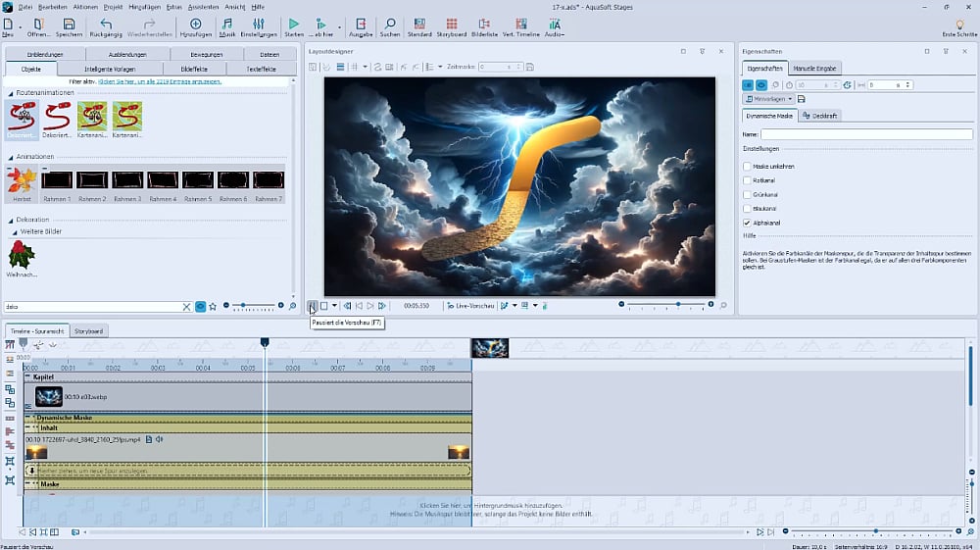This screenshot has width=980, height=550.
Task: Open the Musik toolbar icon
Action: [227, 24]
